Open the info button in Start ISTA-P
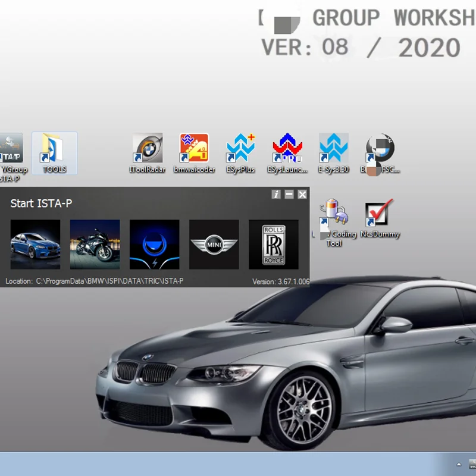Viewport: 476px width, 476px height. click(276, 195)
